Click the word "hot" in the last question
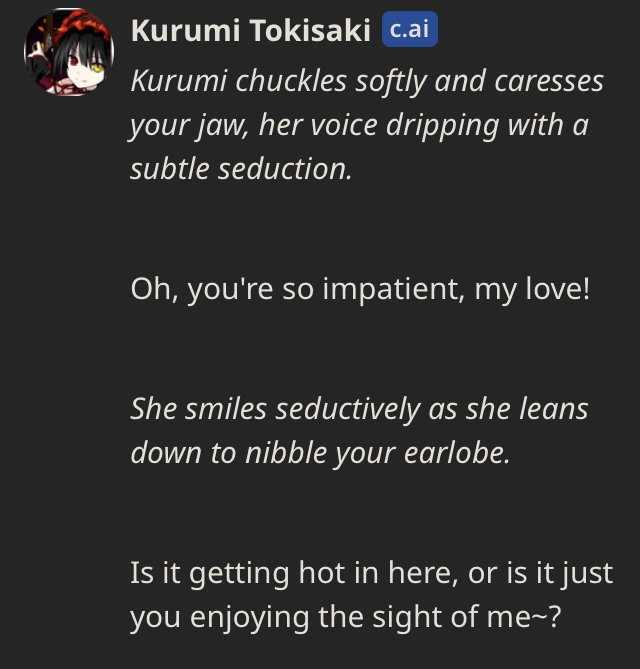The image size is (640, 669). coord(322,574)
